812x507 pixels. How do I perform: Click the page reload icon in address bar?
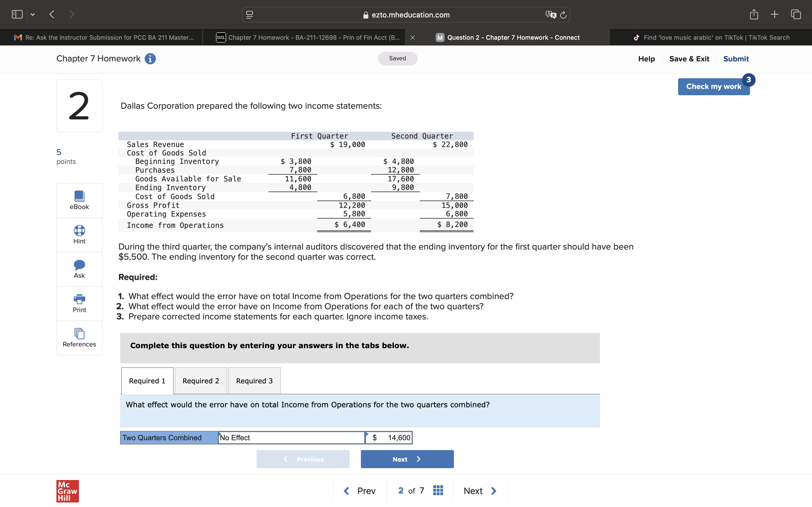click(x=563, y=15)
